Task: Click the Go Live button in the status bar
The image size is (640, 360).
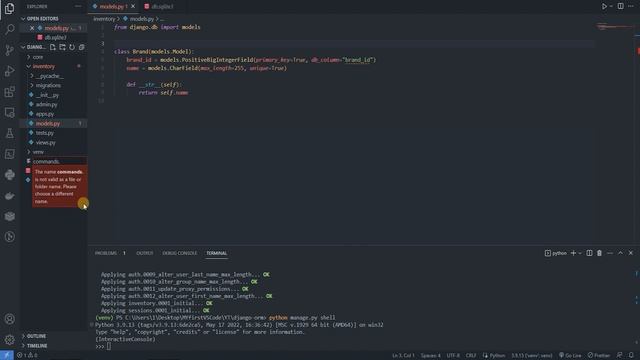Action: pyautogui.click(x=570, y=356)
